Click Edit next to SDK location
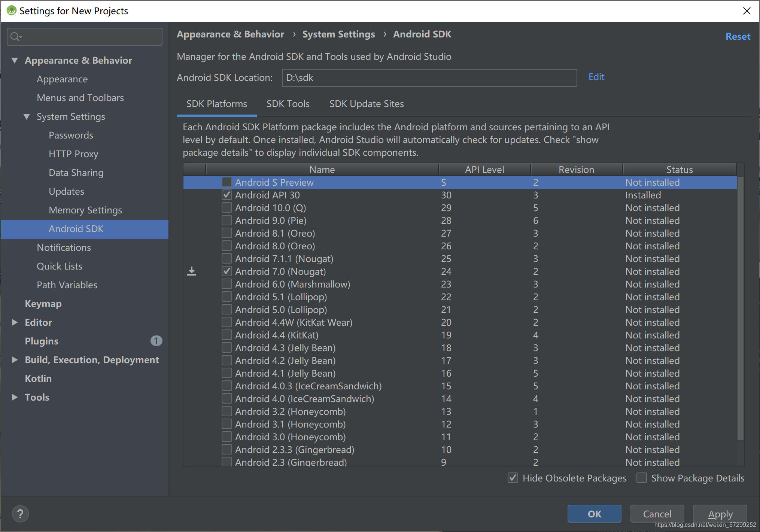Image resolution: width=760 pixels, height=532 pixels. tap(596, 77)
